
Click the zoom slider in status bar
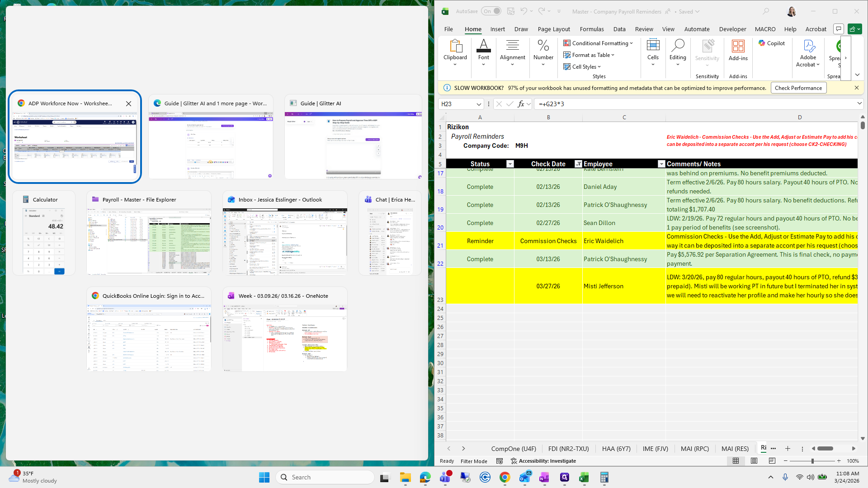tap(812, 461)
